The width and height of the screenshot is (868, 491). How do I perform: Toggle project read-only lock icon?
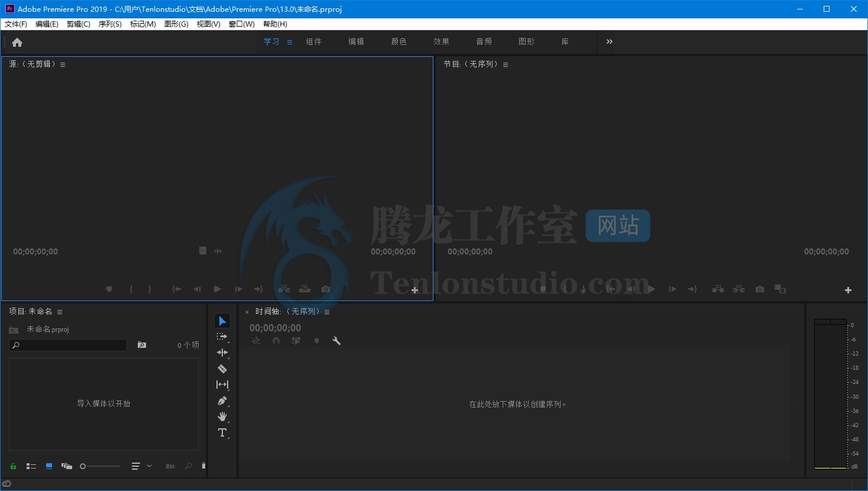point(13,466)
